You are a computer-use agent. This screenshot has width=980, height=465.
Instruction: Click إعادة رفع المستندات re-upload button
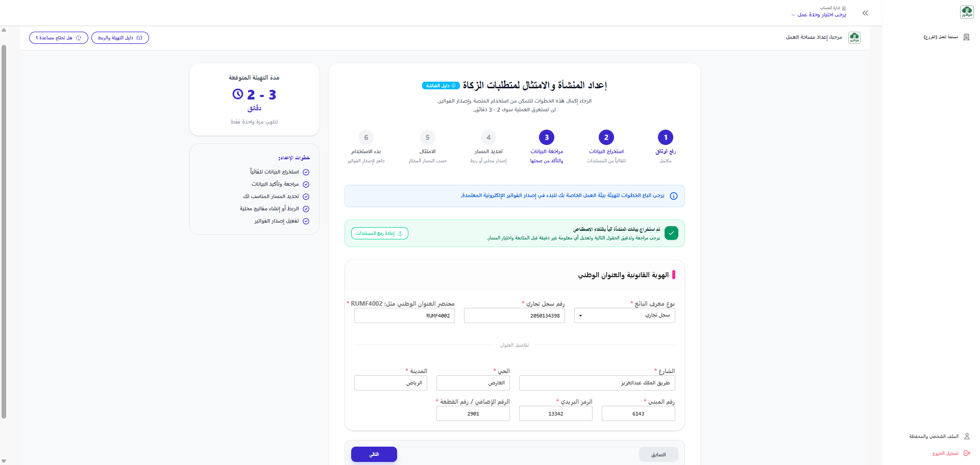380,233
